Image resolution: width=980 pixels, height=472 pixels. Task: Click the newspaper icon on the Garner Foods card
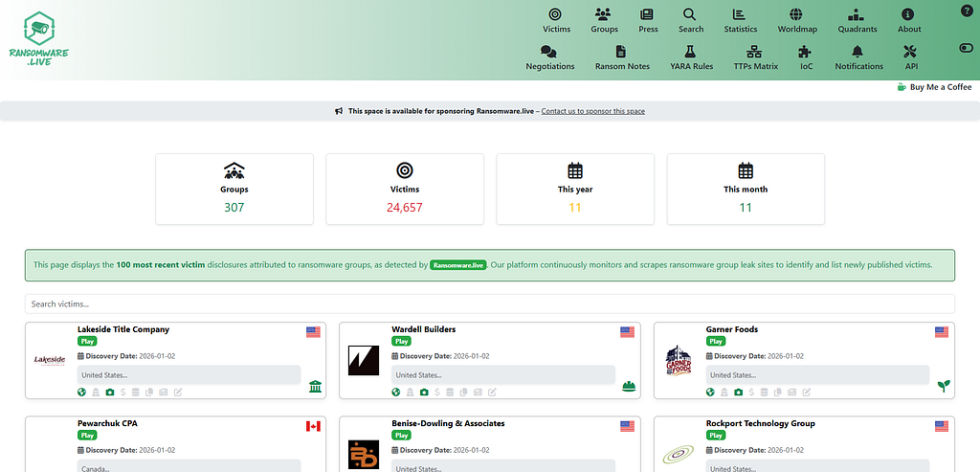click(792, 393)
